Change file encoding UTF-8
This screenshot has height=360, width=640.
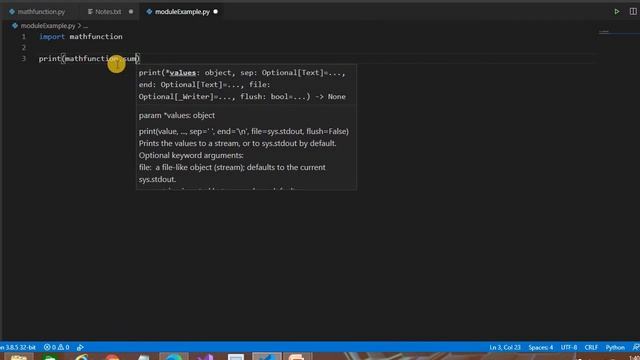coord(569,347)
